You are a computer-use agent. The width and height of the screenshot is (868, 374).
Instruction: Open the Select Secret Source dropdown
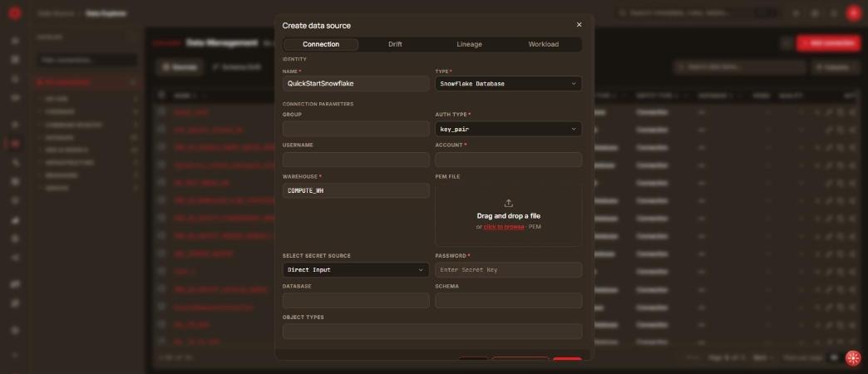click(356, 270)
